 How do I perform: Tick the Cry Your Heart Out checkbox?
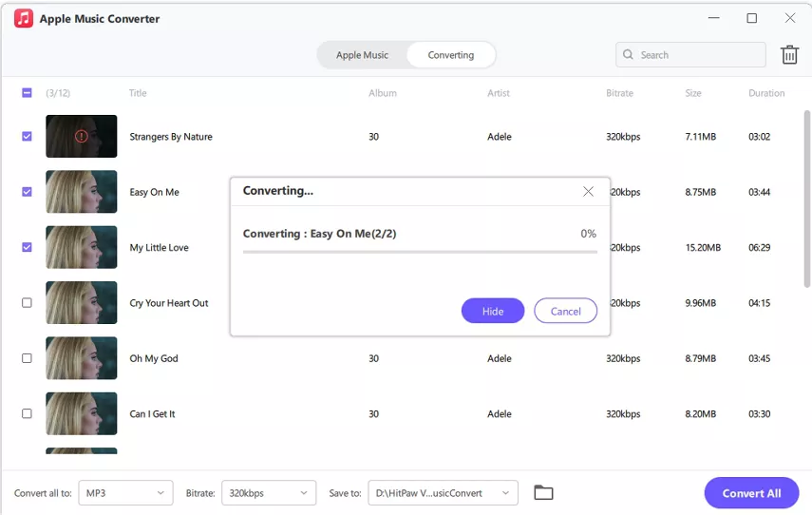(x=27, y=303)
